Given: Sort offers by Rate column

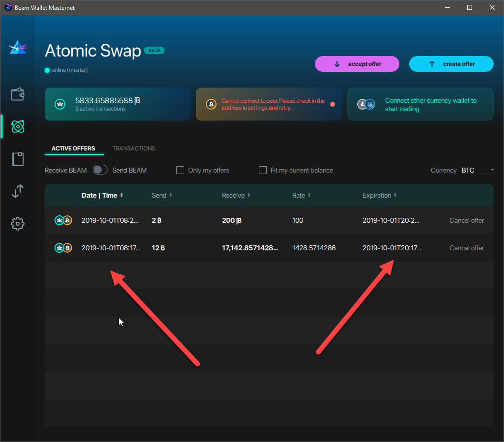Looking at the screenshot, I should (301, 195).
